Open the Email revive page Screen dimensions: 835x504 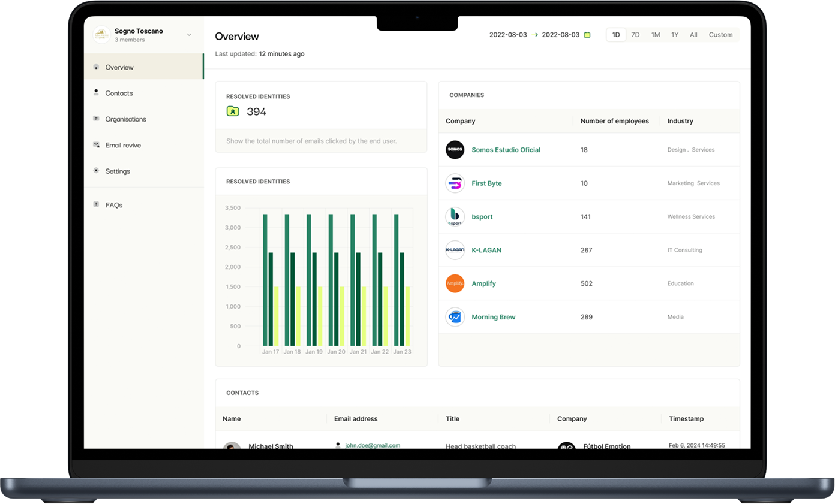pos(123,145)
